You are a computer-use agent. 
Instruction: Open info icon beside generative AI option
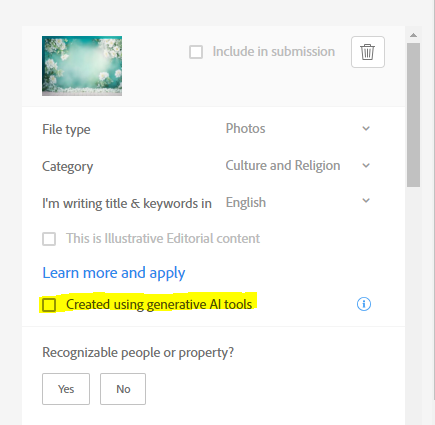click(364, 304)
